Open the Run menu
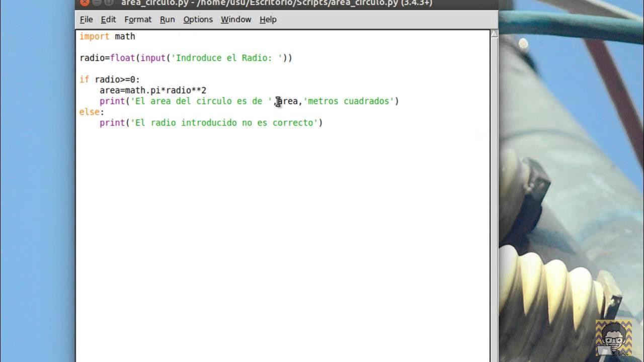 [168, 20]
